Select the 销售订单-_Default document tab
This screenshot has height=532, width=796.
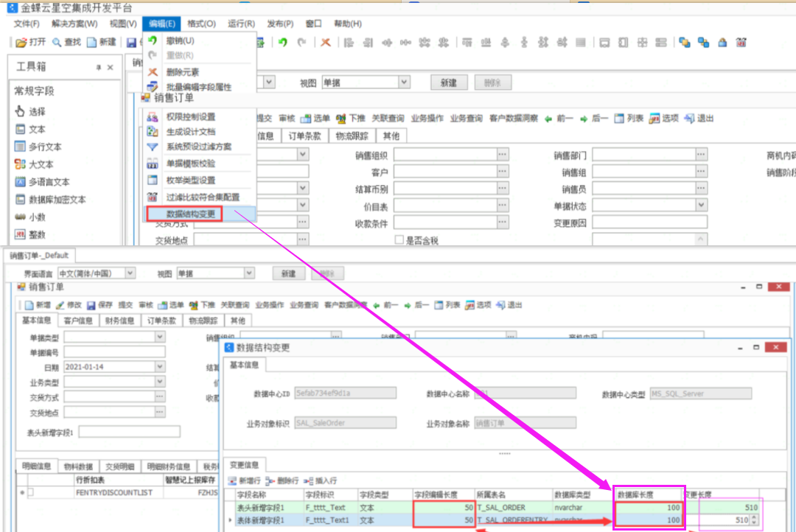(38, 256)
